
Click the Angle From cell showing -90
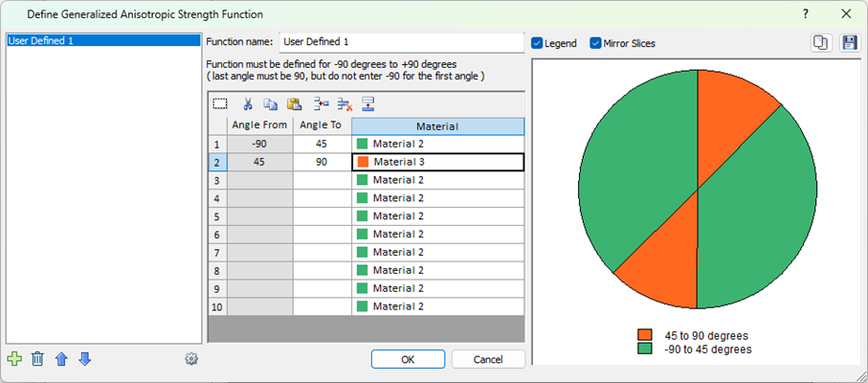[x=259, y=144]
